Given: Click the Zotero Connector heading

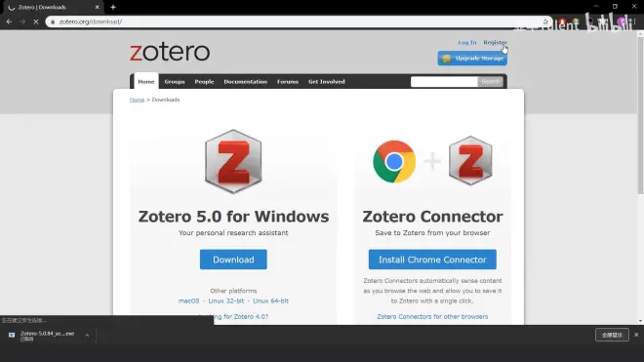Looking at the screenshot, I should tap(432, 217).
